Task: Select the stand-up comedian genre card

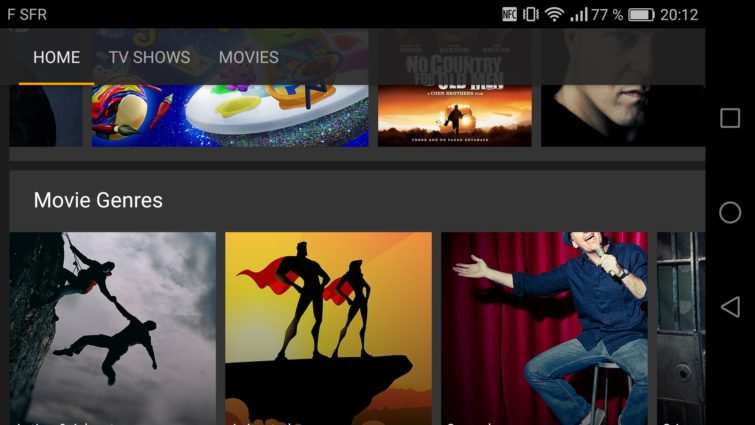Action: (545, 328)
